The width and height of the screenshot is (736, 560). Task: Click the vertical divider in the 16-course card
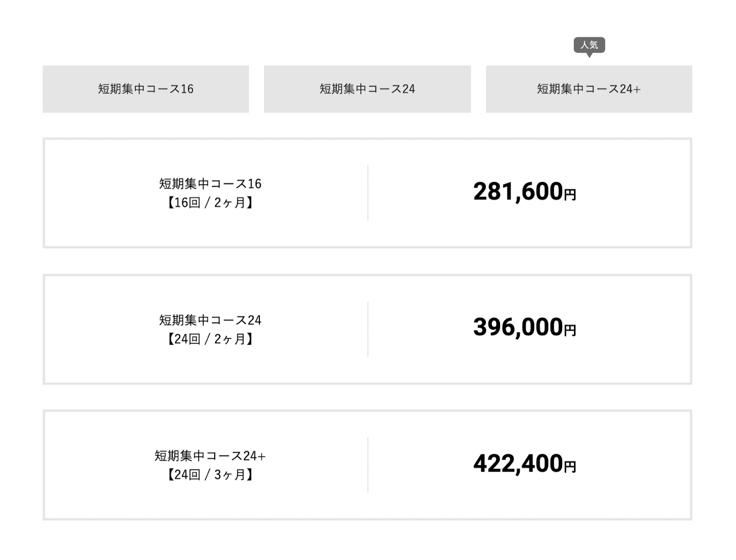click(368, 193)
